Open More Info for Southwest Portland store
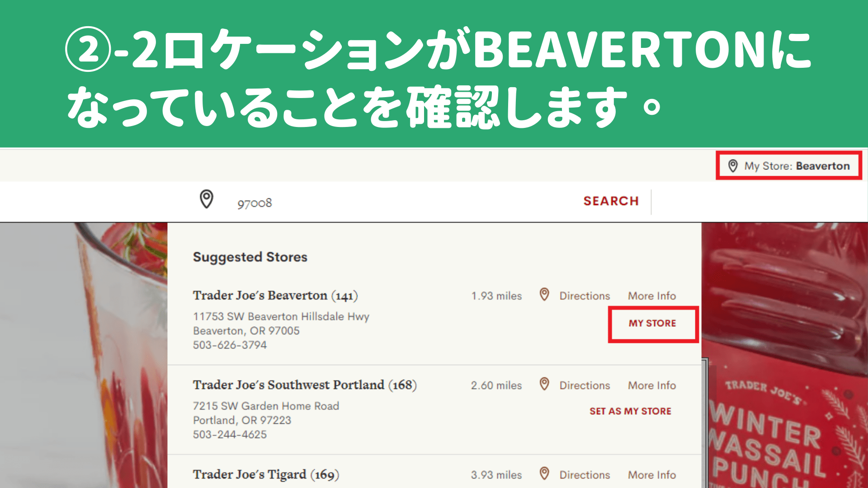 (652, 385)
